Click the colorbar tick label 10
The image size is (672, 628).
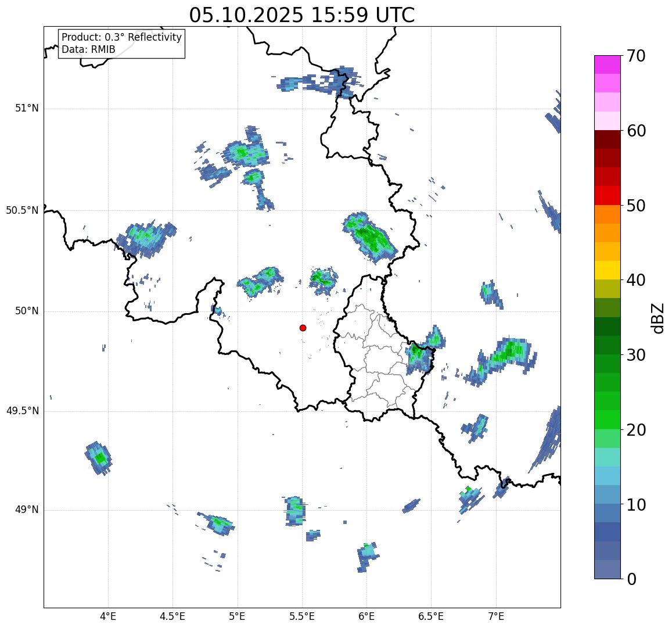coord(636,504)
